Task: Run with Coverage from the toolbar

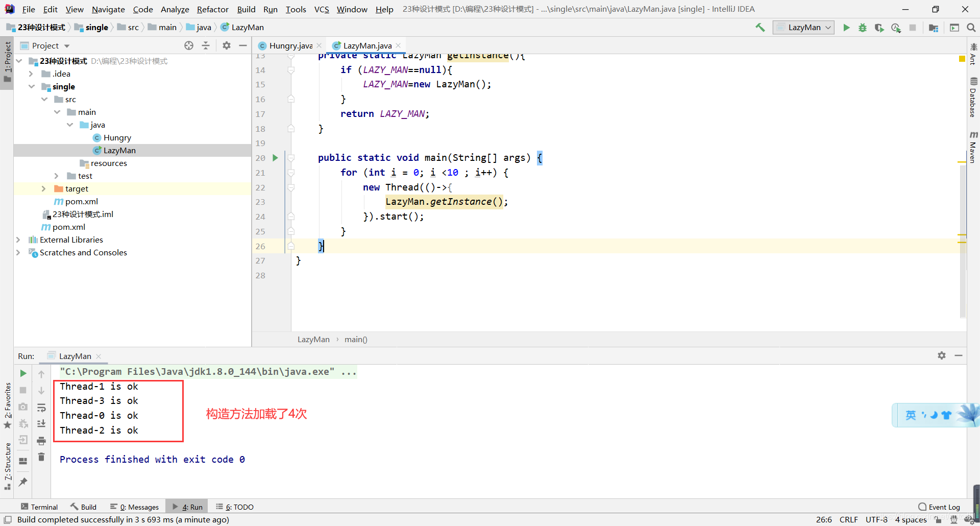Action: tap(879, 28)
